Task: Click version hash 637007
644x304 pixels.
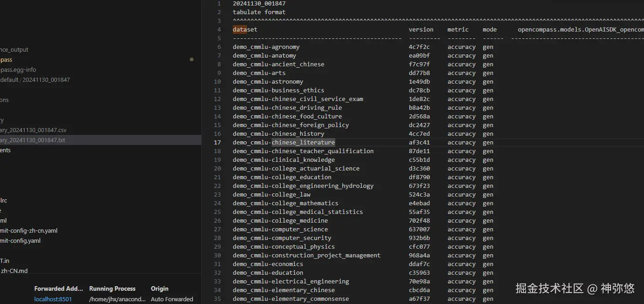Action: tap(419, 229)
